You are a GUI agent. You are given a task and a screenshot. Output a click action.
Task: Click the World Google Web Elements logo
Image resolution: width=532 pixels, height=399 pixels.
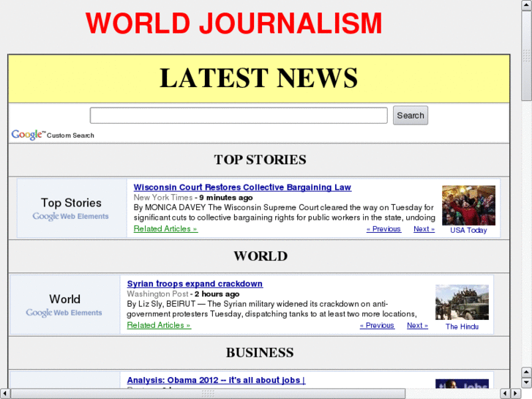64,313
